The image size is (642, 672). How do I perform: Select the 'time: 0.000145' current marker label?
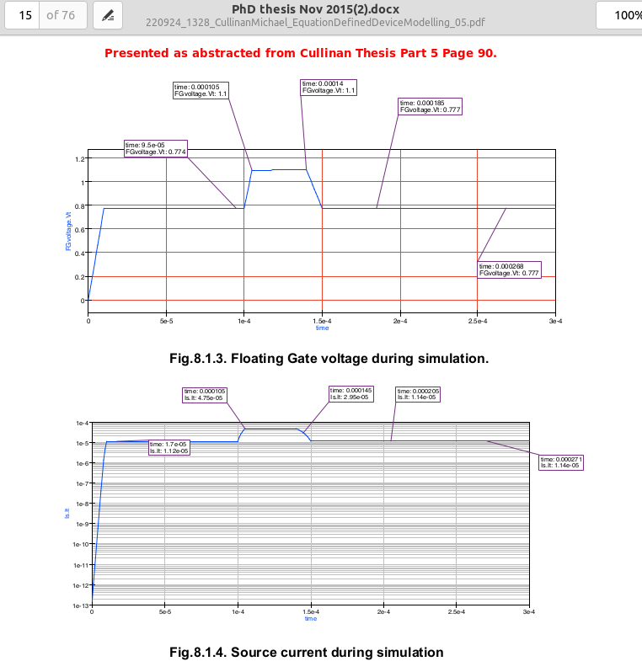pos(351,394)
